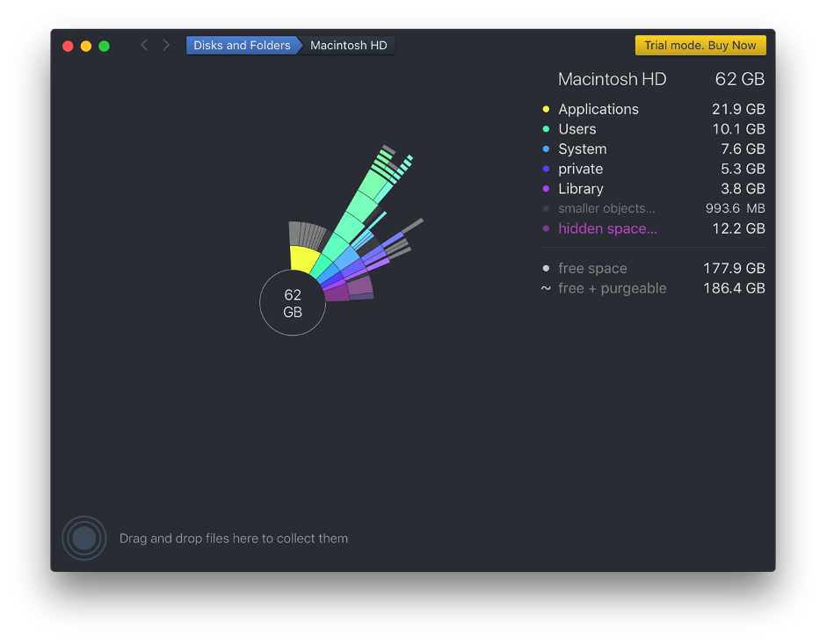
Task: Select the private folder entry
Action: [580, 169]
